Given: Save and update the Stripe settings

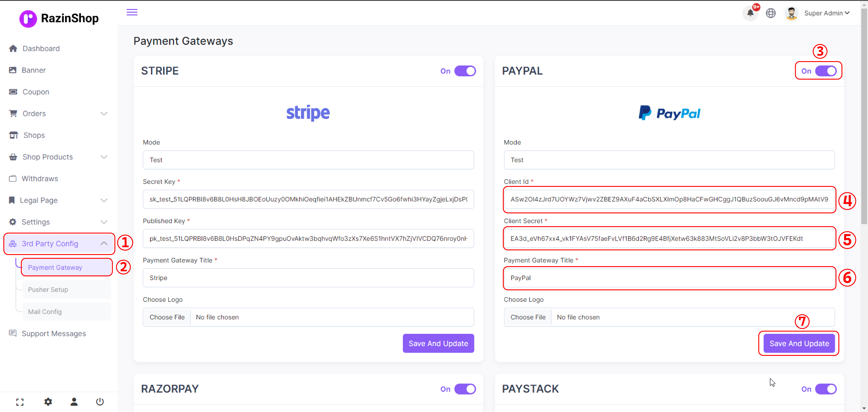Looking at the screenshot, I should (438, 343).
